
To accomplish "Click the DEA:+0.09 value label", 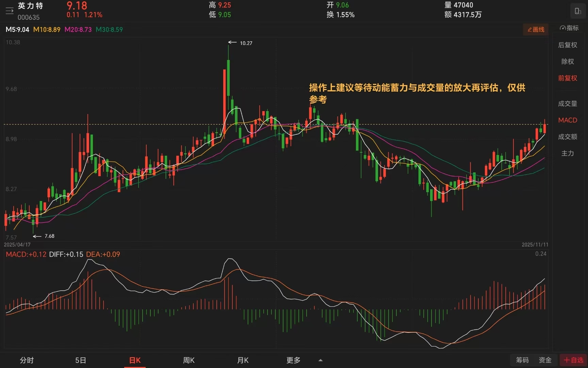I will 103,255.
